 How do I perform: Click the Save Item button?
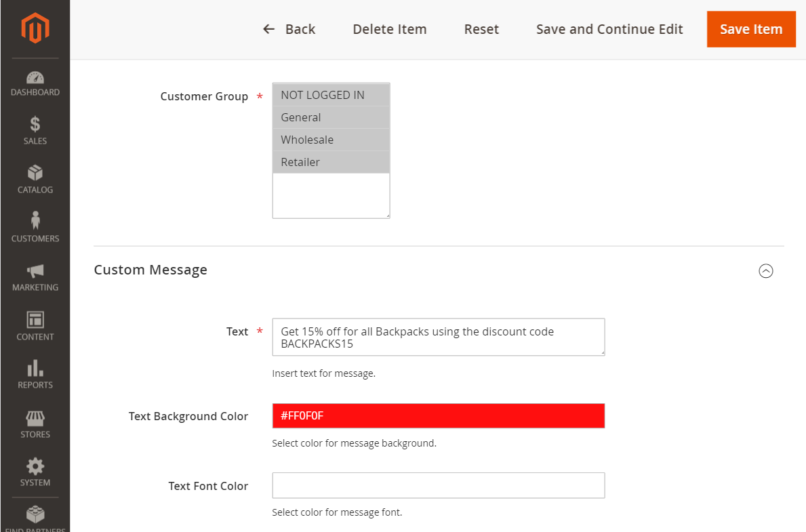click(750, 29)
